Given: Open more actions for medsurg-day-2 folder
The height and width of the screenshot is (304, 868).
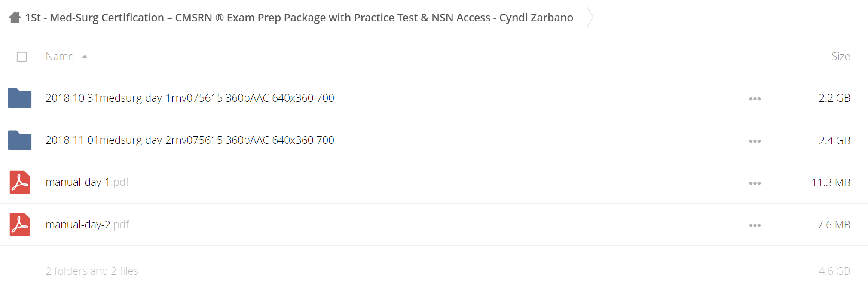Looking at the screenshot, I should point(755,141).
